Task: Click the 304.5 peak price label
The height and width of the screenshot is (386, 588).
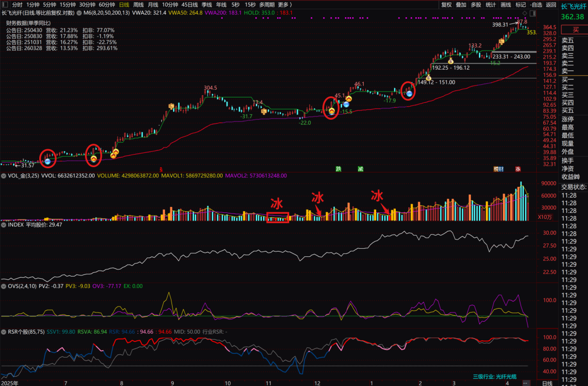Action: point(210,88)
